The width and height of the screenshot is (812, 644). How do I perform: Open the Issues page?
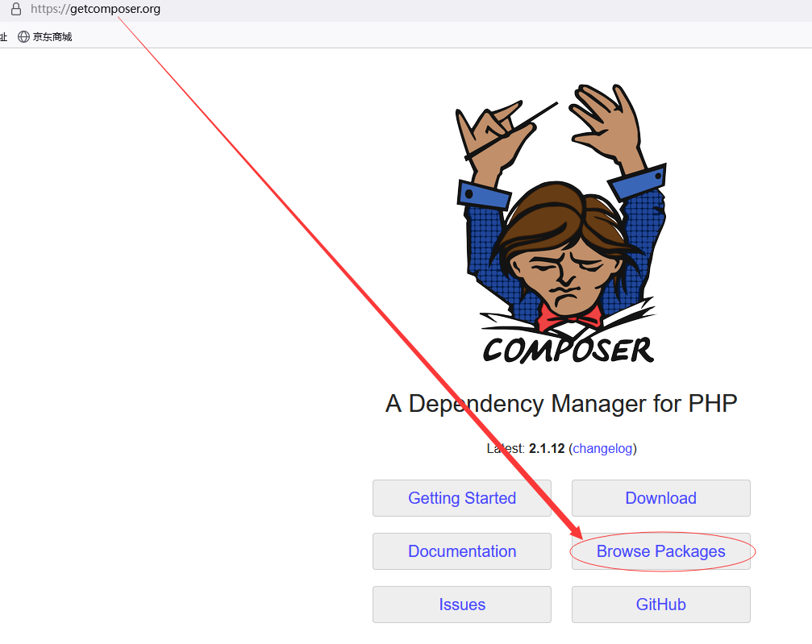[462, 605]
